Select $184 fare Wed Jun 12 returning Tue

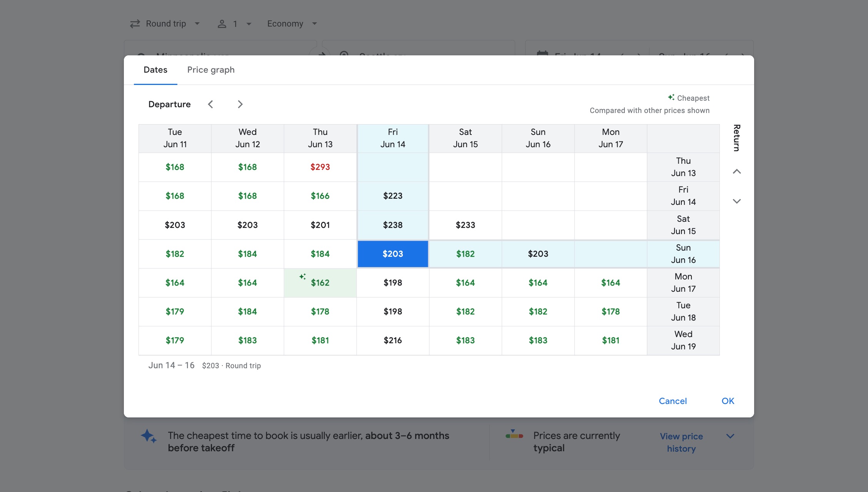click(247, 312)
